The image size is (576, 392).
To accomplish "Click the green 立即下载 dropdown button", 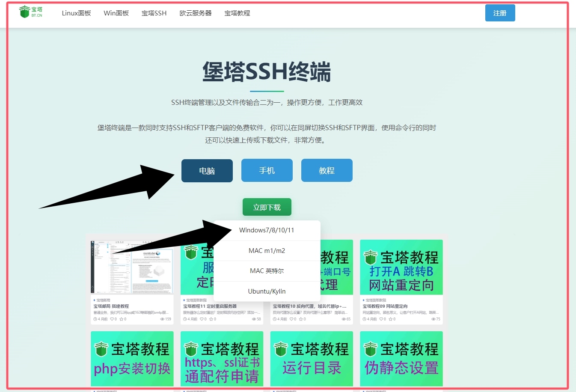I will [x=267, y=207].
